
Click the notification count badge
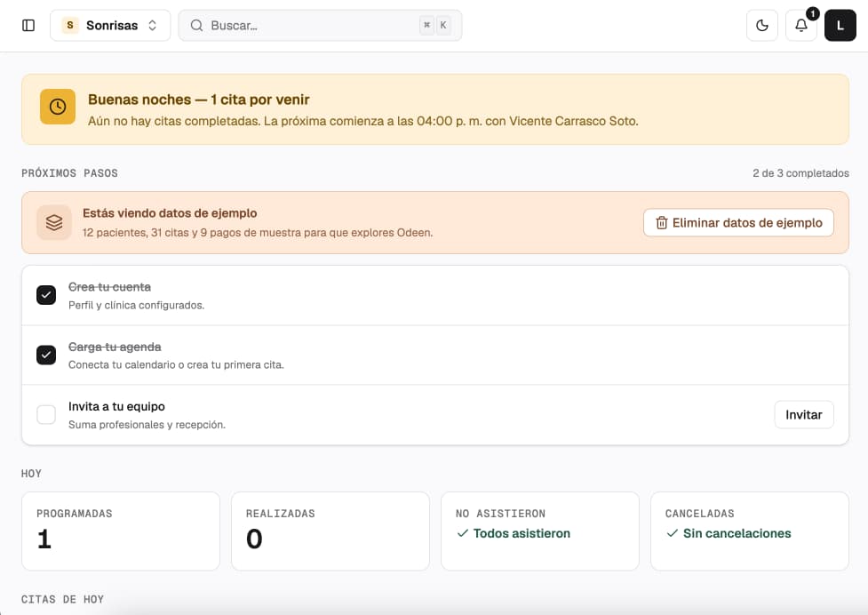pos(813,14)
